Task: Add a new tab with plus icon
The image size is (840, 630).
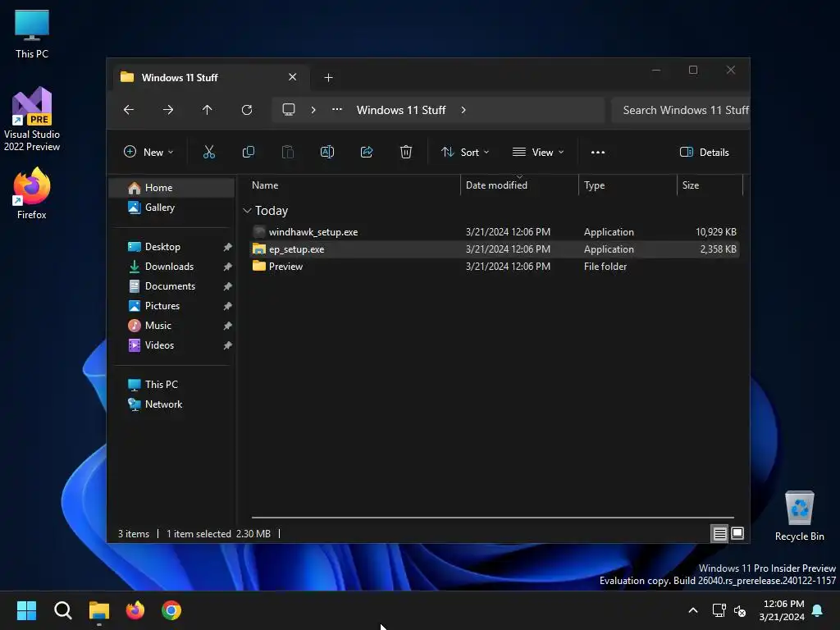Action: coord(328,78)
